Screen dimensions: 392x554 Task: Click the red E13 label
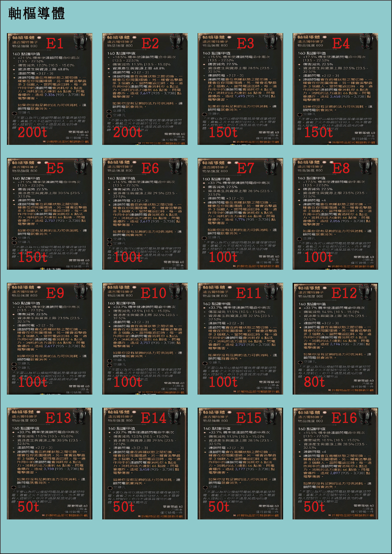coord(58,418)
